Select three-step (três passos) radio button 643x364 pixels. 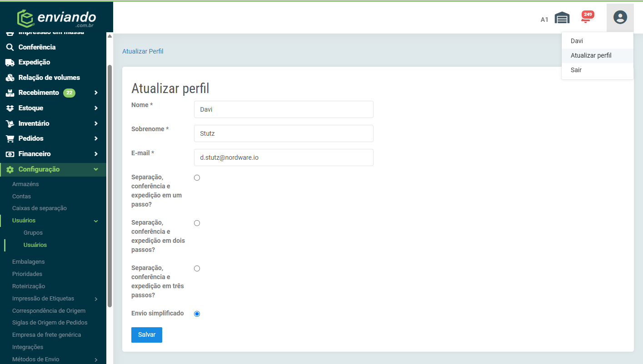(197, 268)
